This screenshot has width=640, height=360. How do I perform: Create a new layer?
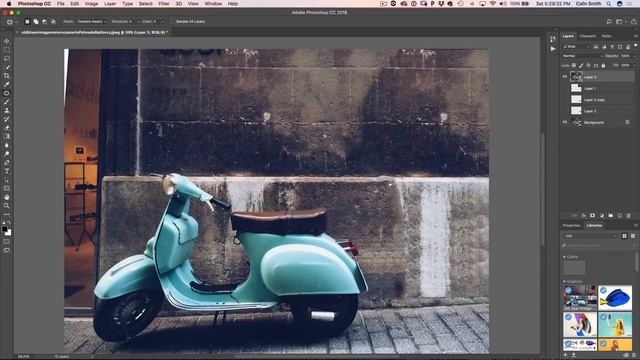(x=620, y=216)
